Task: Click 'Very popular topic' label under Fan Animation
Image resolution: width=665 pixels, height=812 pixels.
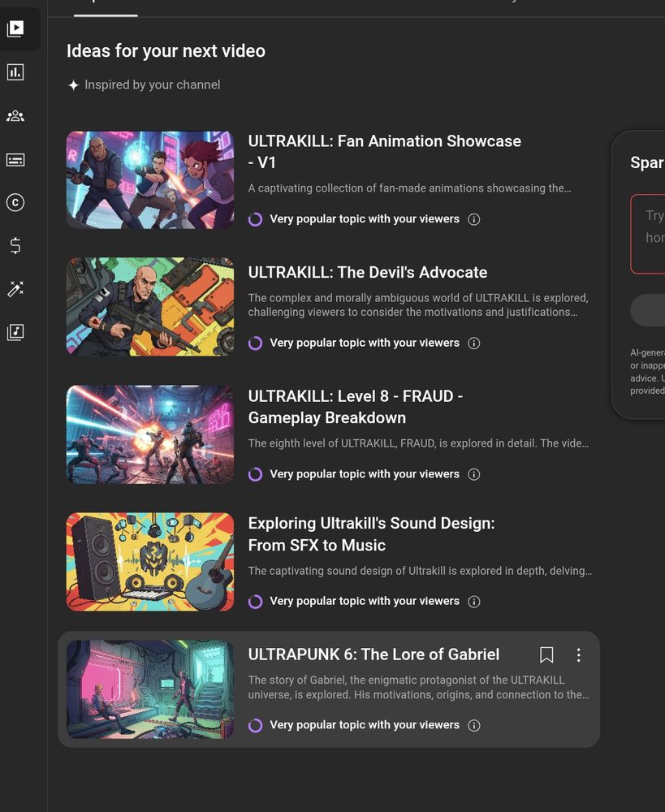Action: [365, 219]
